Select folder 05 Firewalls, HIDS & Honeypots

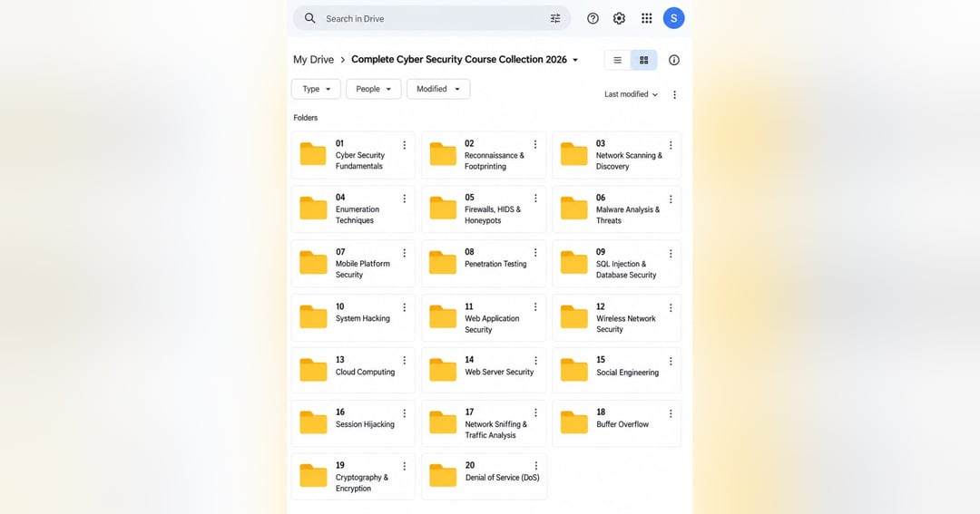coord(484,209)
